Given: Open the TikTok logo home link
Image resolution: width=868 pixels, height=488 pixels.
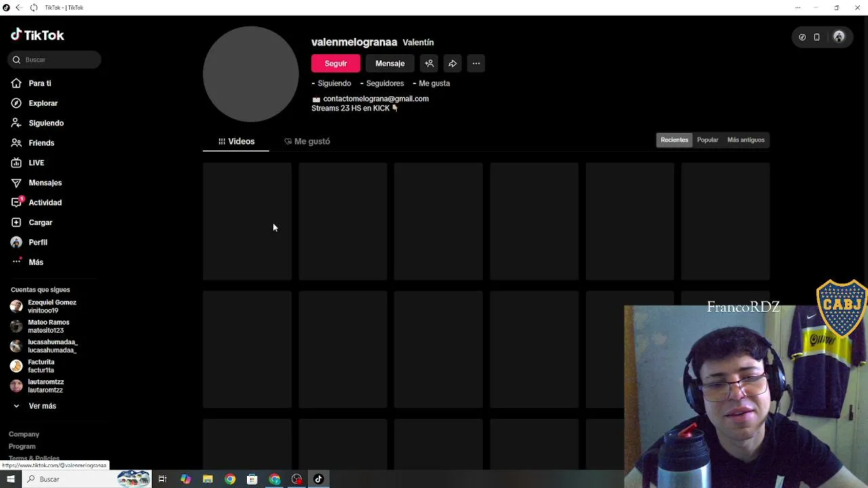Looking at the screenshot, I should (37, 35).
